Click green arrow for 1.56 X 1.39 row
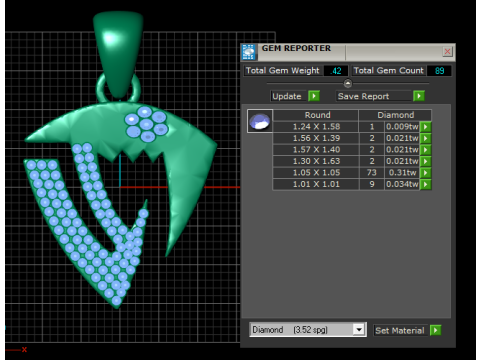This screenshot has width=480, height=360. point(425,138)
